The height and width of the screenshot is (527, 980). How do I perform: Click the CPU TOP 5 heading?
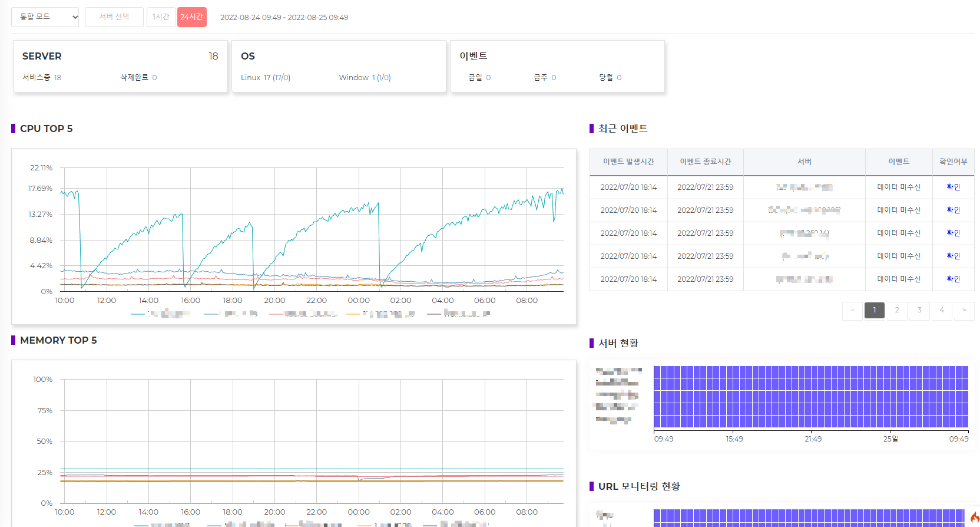coord(46,129)
